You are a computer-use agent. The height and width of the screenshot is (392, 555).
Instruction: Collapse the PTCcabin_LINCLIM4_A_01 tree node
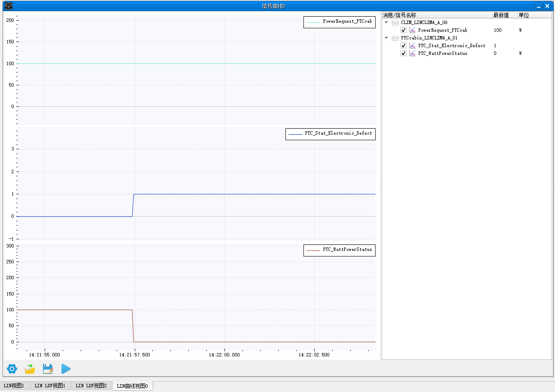coord(386,38)
